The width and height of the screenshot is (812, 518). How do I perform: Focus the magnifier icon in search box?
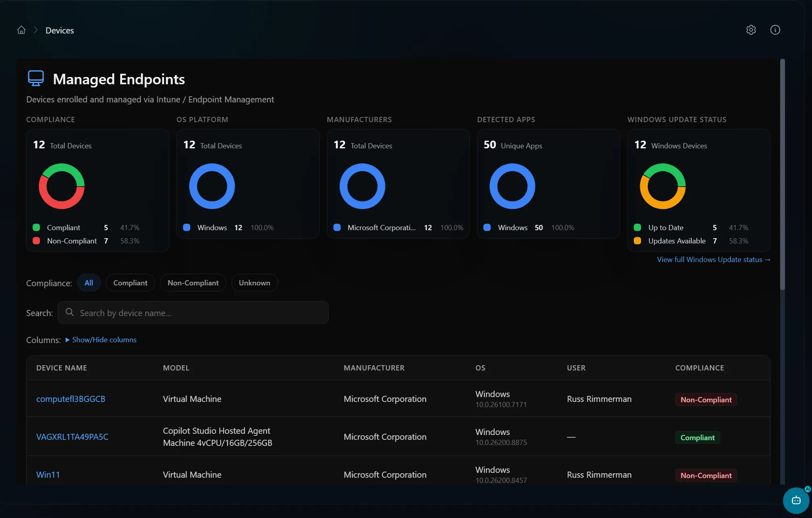click(x=70, y=312)
